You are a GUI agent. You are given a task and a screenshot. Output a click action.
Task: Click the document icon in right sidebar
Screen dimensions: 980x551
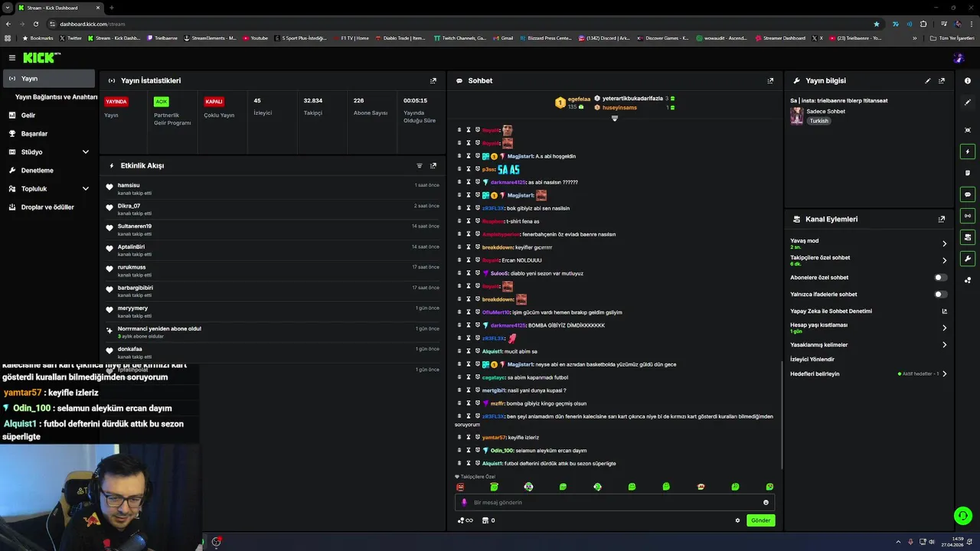pyautogui.click(x=968, y=173)
